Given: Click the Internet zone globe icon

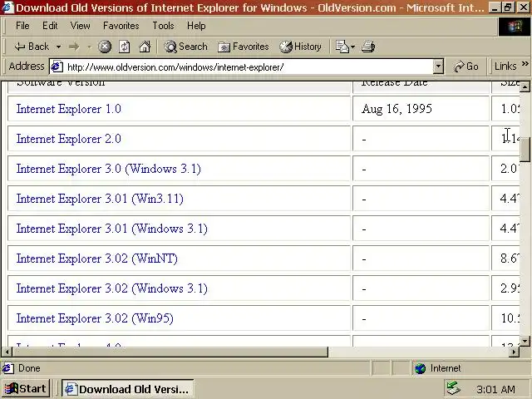Looking at the screenshot, I should coord(420,368).
